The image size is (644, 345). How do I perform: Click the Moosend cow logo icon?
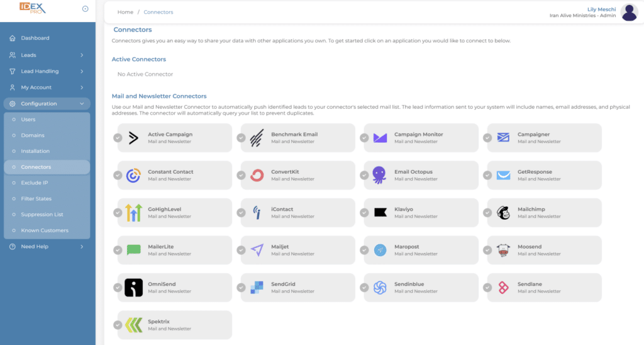click(503, 250)
